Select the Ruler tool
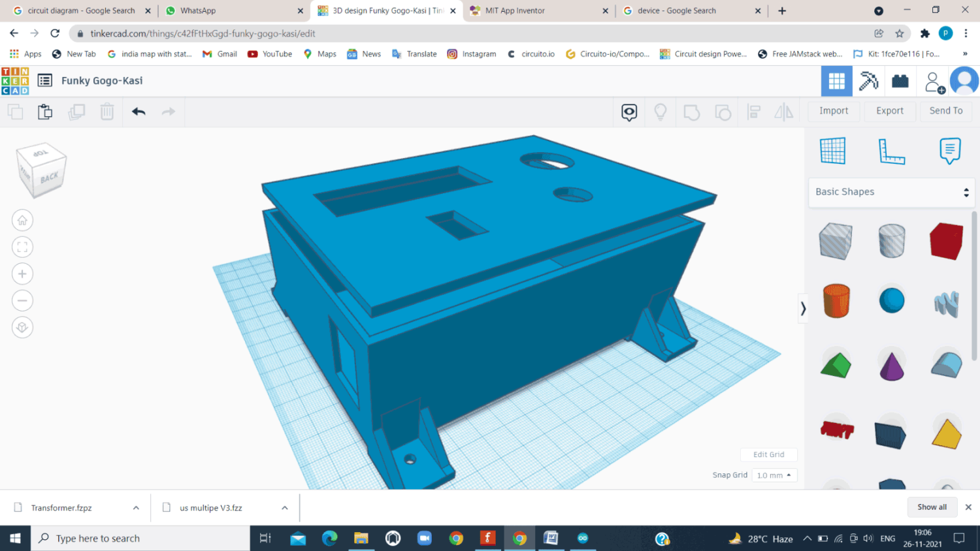 (x=891, y=150)
